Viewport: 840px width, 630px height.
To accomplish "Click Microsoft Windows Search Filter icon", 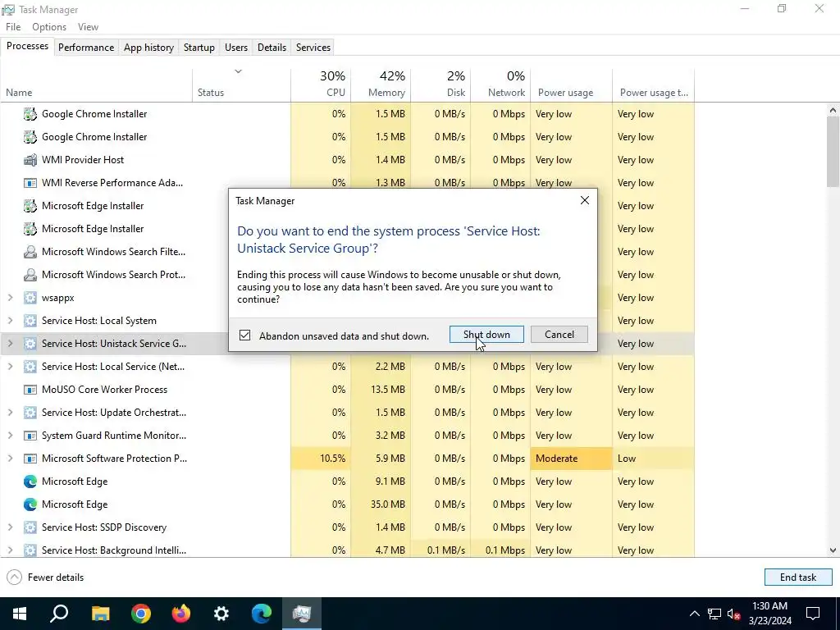I will 30,251.
